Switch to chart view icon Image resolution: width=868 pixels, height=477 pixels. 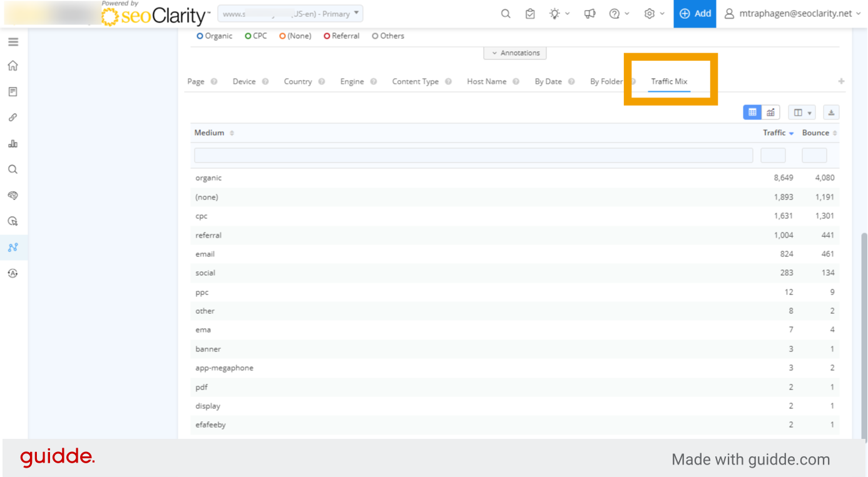tap(771, 113)
